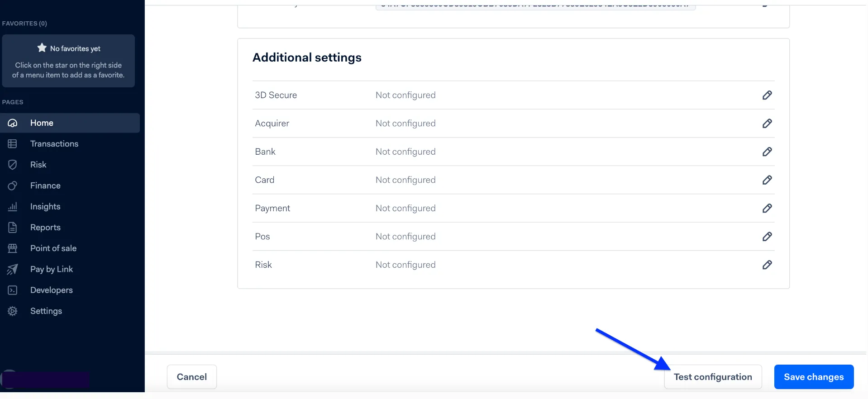Click the Risk shield icon in sidebar
This screenshot has width=868, height=399.
(x=13, y=165)
